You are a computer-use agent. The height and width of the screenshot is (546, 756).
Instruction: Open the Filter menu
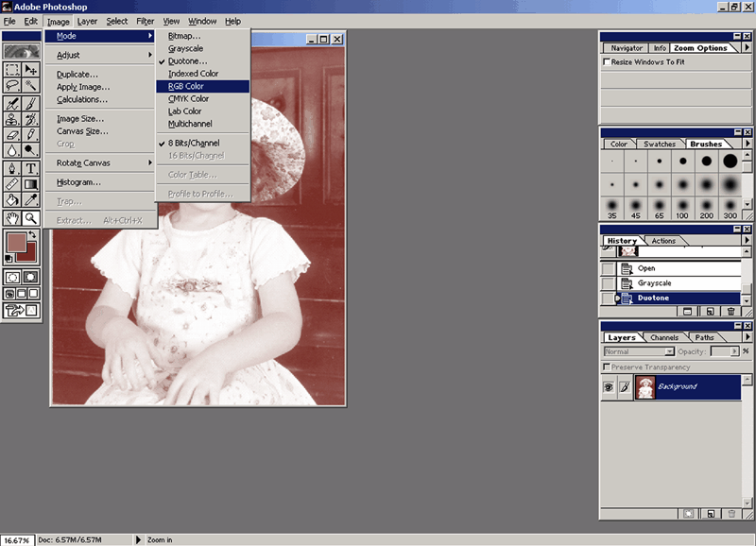click(x=145, y=21)
